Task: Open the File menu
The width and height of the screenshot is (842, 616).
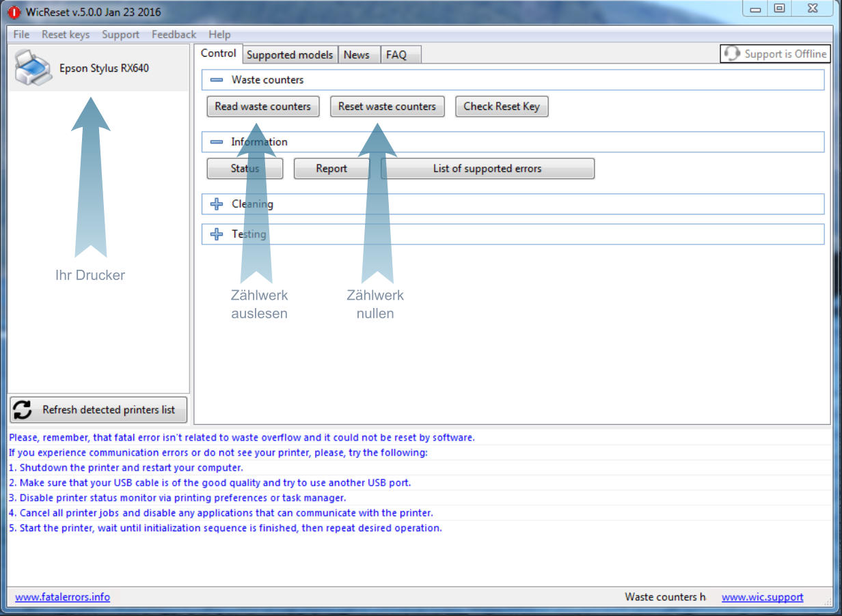Action: (21, 34)
